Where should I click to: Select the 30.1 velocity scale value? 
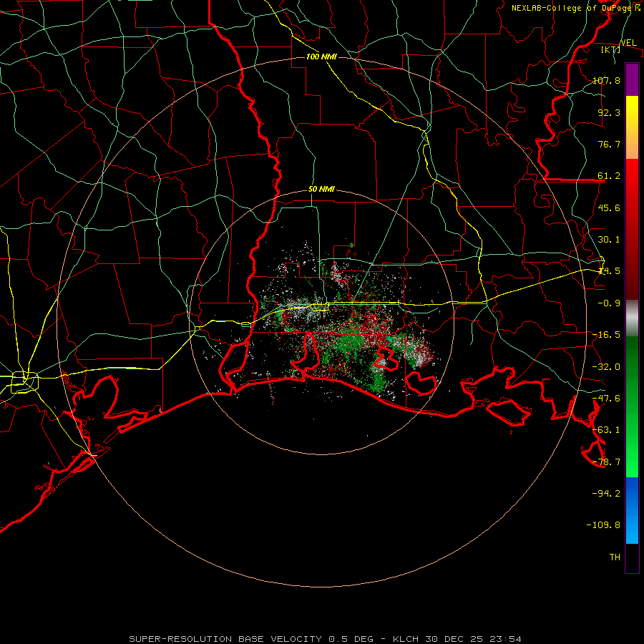(610, 239)
